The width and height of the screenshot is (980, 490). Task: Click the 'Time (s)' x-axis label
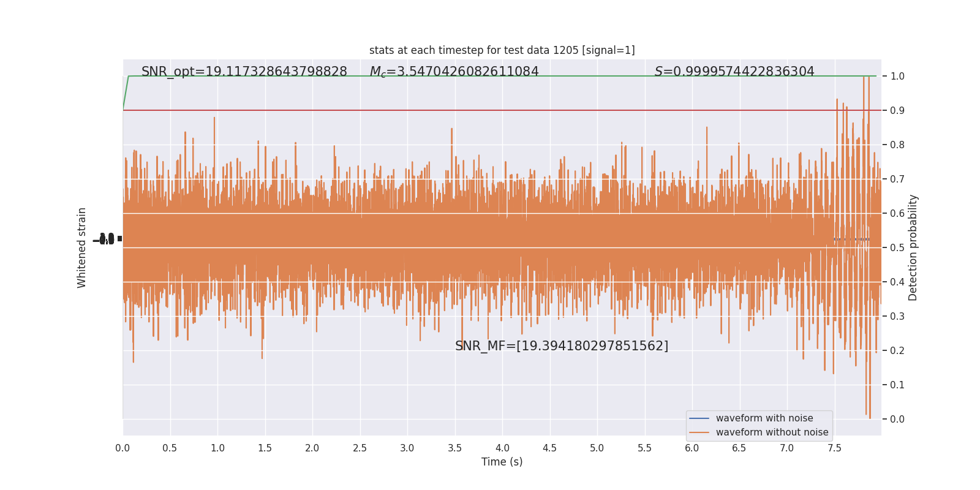pyautogui.click(x=502, y=462)
